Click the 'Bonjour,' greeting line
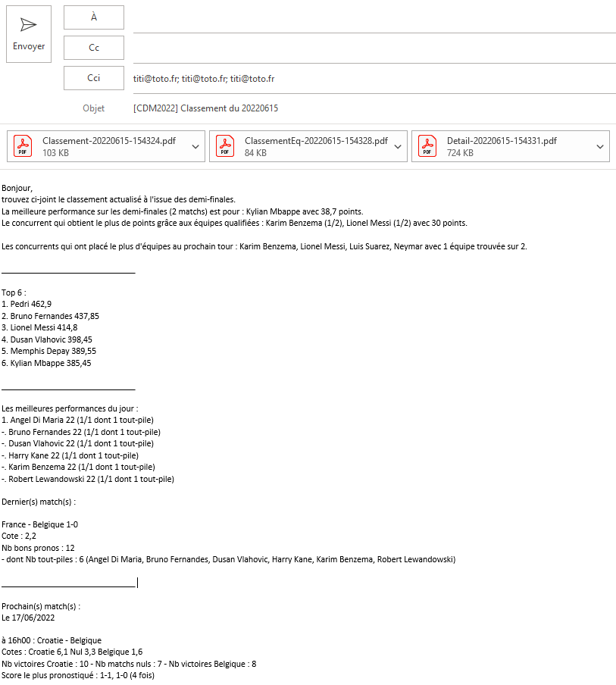The width and height of the screenshot is (616, 685). click(17, 188)
